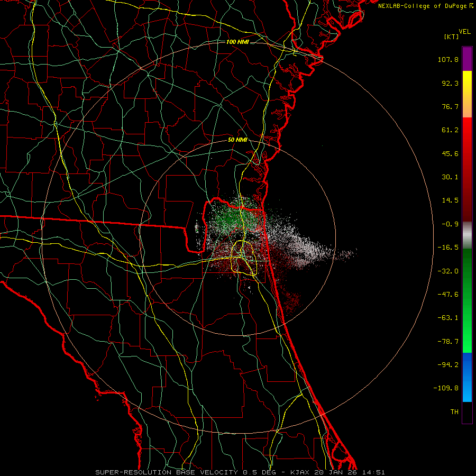The width and height of the screenshot is (476, 476).
Task: Click the [KT] units label
Action: pyautogui.click(x=452, y=36)
